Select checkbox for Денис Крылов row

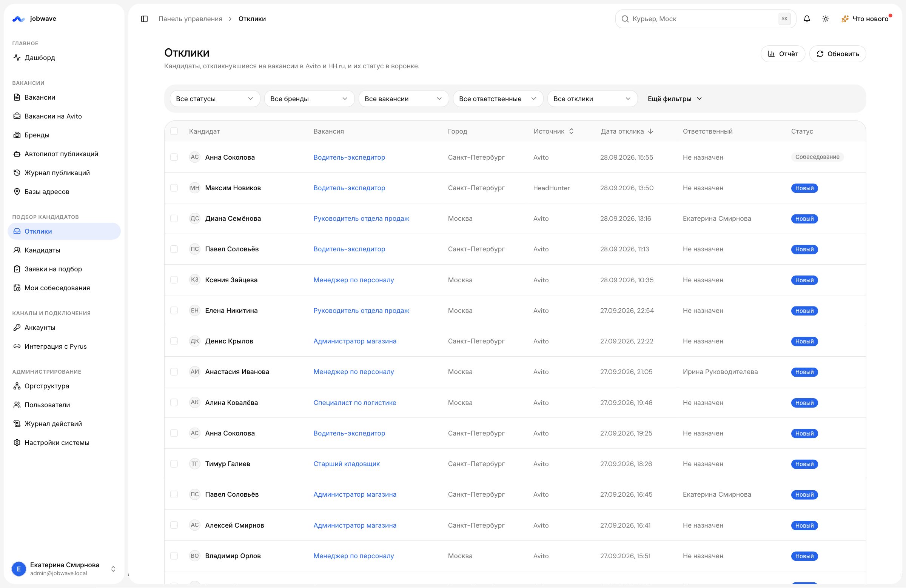pos(174,341)
